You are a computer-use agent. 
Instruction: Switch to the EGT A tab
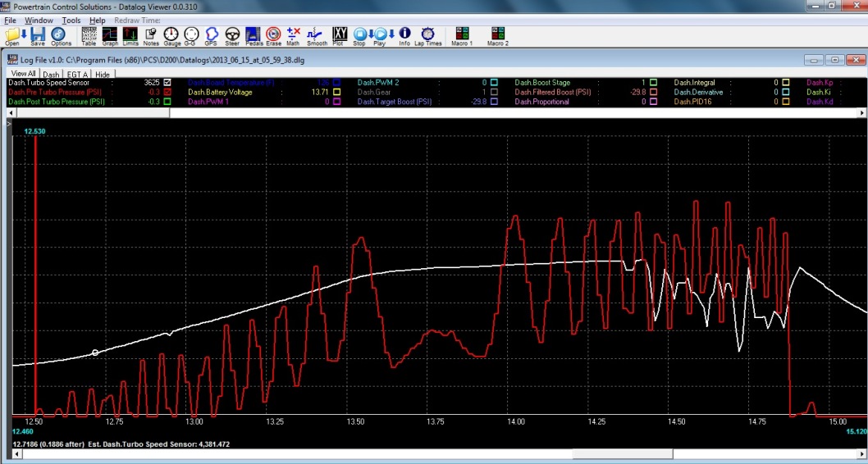pos(77,74)
